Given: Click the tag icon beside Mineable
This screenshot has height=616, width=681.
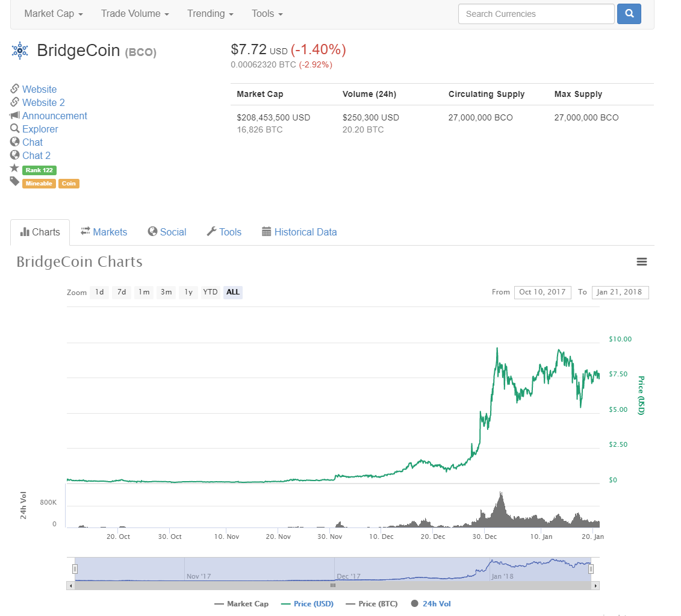Looking at the screenshot, I should 15,182.
